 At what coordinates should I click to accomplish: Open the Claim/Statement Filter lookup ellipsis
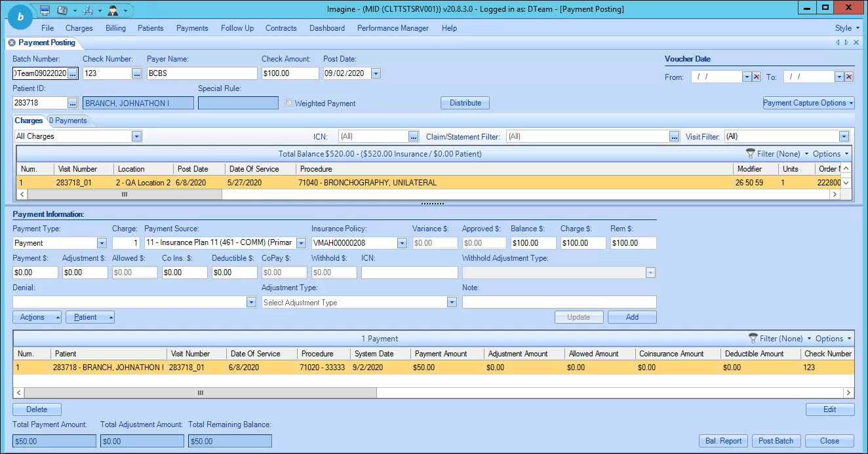(x=675, y=136)
